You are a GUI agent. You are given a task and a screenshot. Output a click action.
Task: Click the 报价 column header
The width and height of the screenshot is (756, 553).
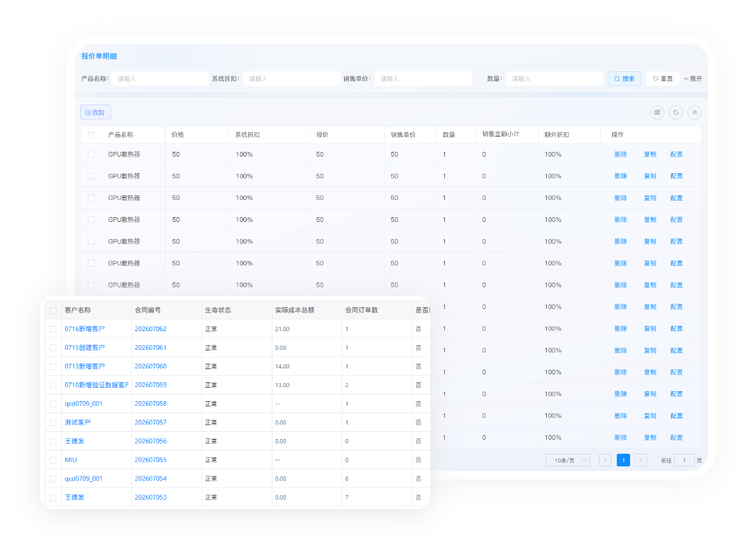(322, 135)
